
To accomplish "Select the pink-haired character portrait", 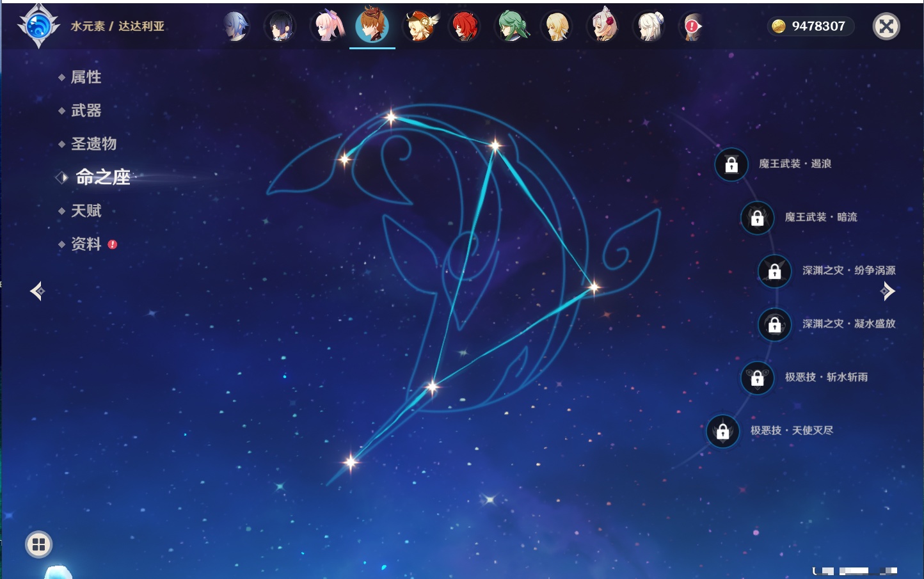I will point(327,27).
